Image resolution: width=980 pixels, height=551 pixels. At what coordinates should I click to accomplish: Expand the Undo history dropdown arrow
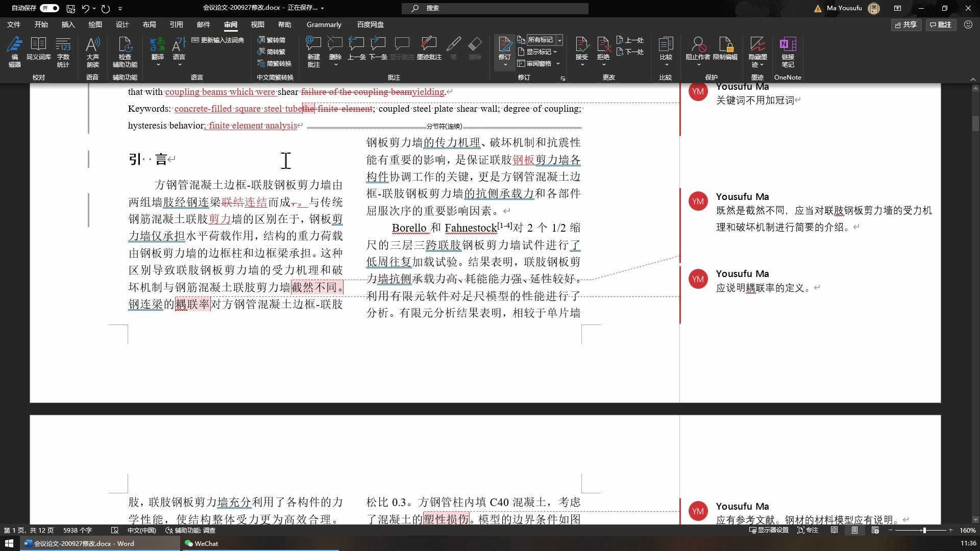94,8
